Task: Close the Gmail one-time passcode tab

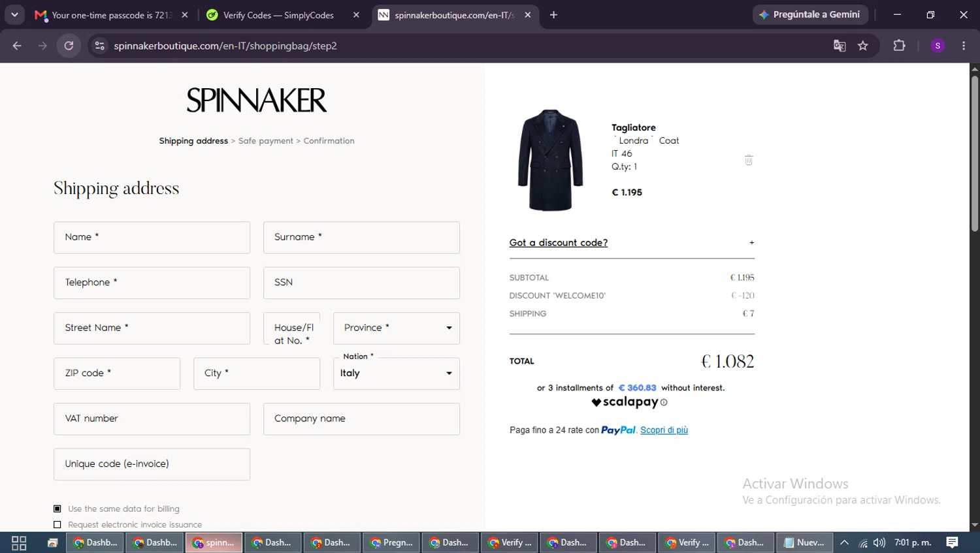Action: 185,15
